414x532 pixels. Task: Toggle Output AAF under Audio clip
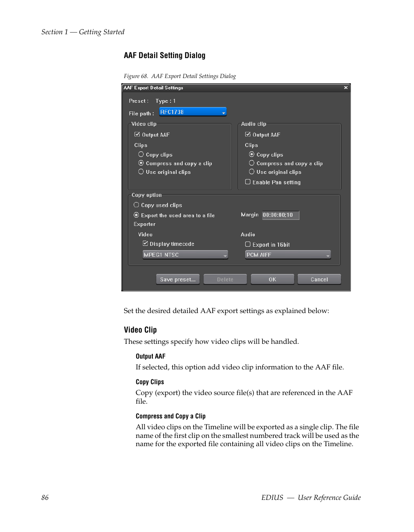point(248,134)
